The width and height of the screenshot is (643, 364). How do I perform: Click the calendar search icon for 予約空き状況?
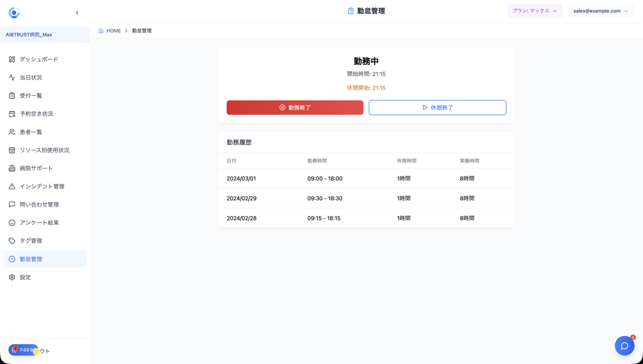pyautogui.click(x=12, y=114)
